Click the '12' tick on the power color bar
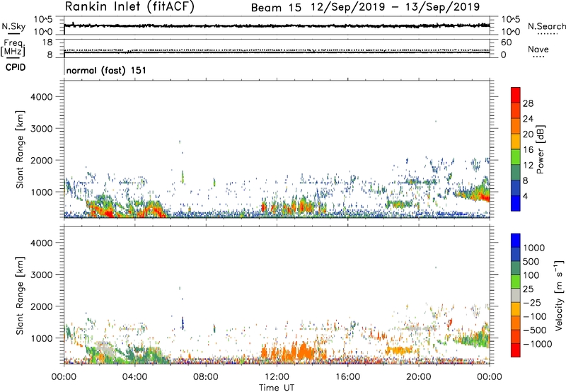Viewport: 566px width, 392px height. (528, 166)
